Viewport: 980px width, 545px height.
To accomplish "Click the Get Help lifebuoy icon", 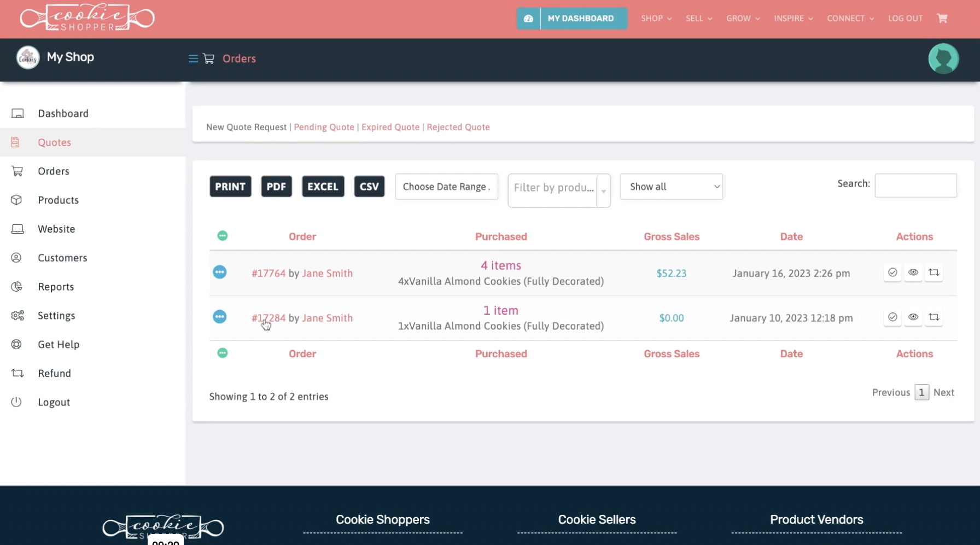I will (x=16, y=344).
